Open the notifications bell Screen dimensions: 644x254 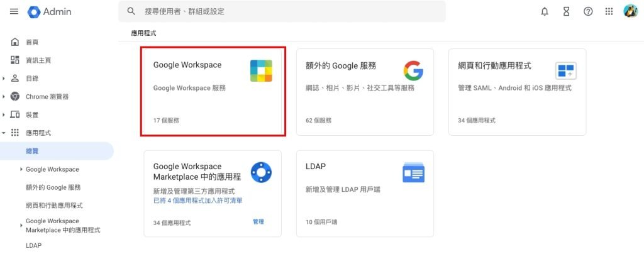point(545,11)
